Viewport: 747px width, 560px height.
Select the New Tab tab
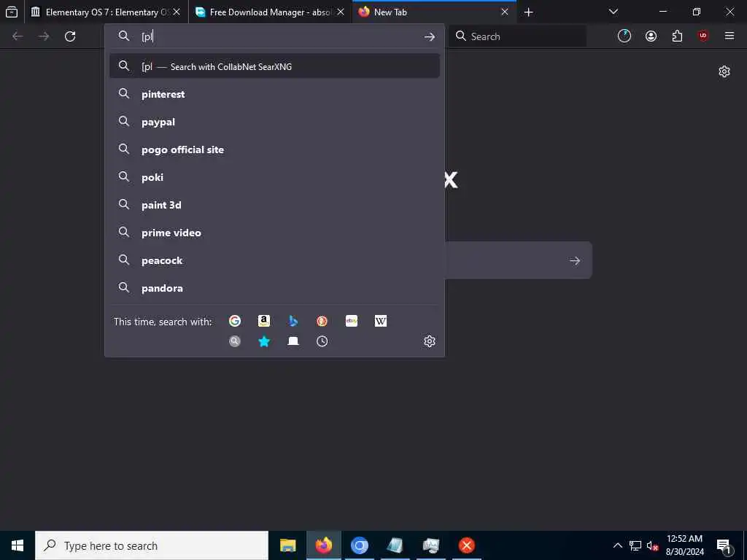pyautogui.click(x=435, y=12)
